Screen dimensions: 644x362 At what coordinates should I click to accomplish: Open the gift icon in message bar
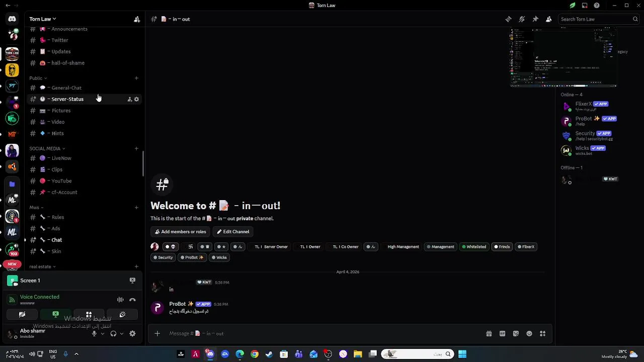[x=489, y=333]
